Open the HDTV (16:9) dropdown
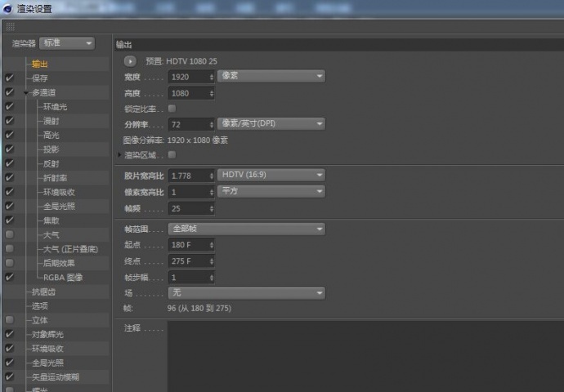Screen dimensions: 564x392 pyautogui.click(x=271, y=175)
